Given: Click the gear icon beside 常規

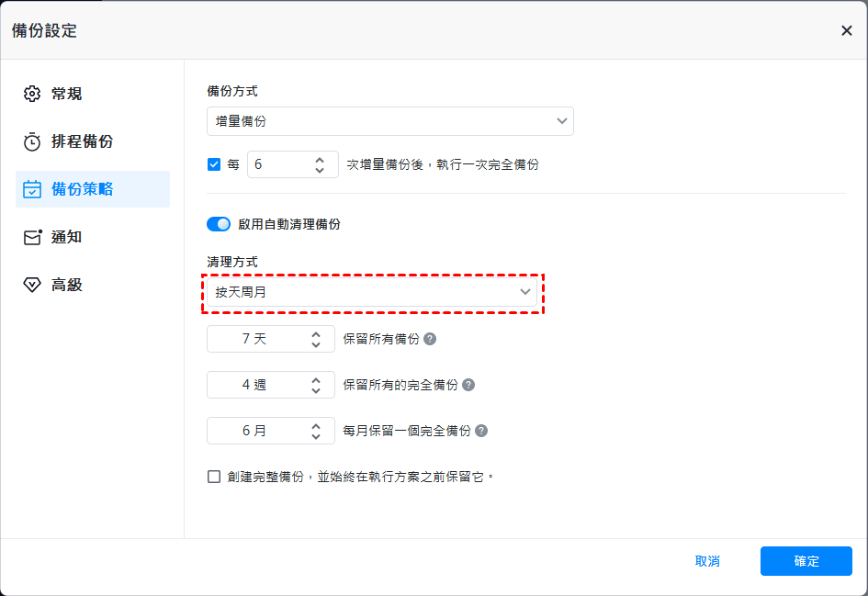Looking at the screenshot, I should point(32,94).
